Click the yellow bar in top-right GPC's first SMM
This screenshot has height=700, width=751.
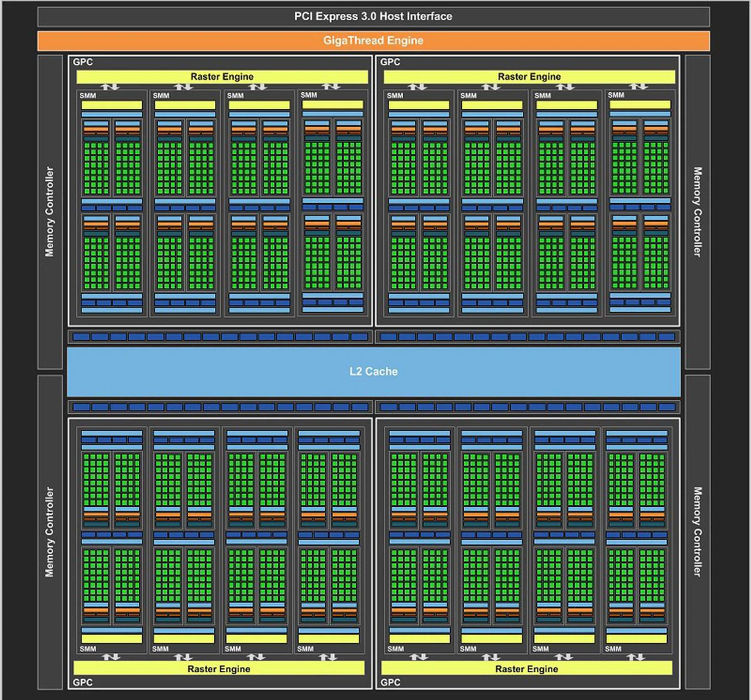tap(419, 105)
